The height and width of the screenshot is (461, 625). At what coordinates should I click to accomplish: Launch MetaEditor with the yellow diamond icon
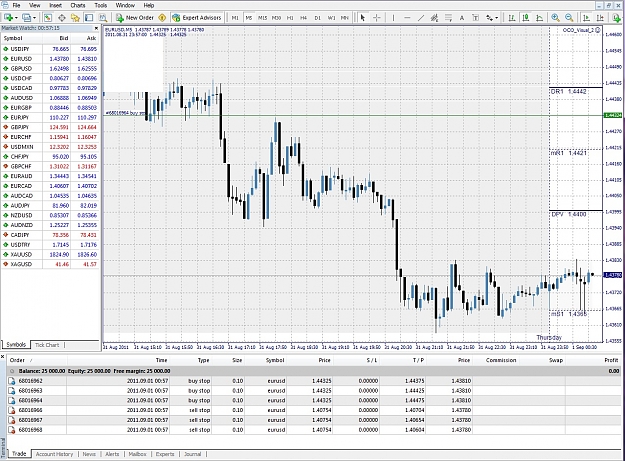click(162, 18)
